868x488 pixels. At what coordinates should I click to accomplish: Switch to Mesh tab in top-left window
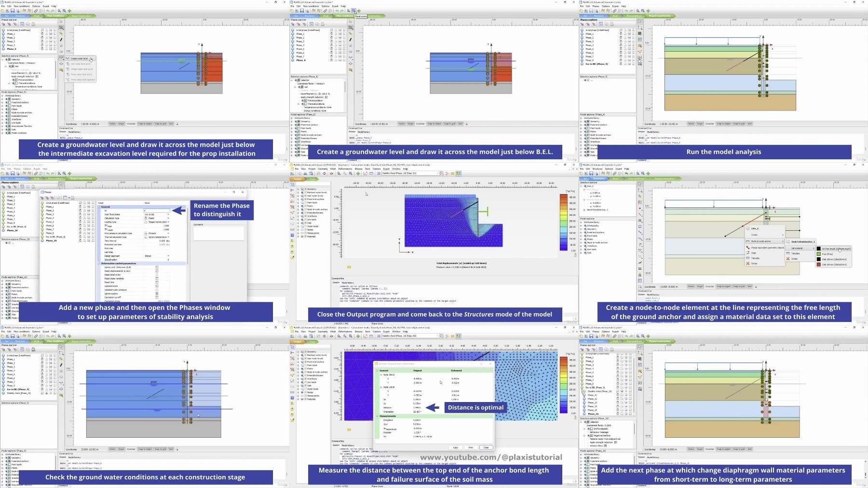37,16
